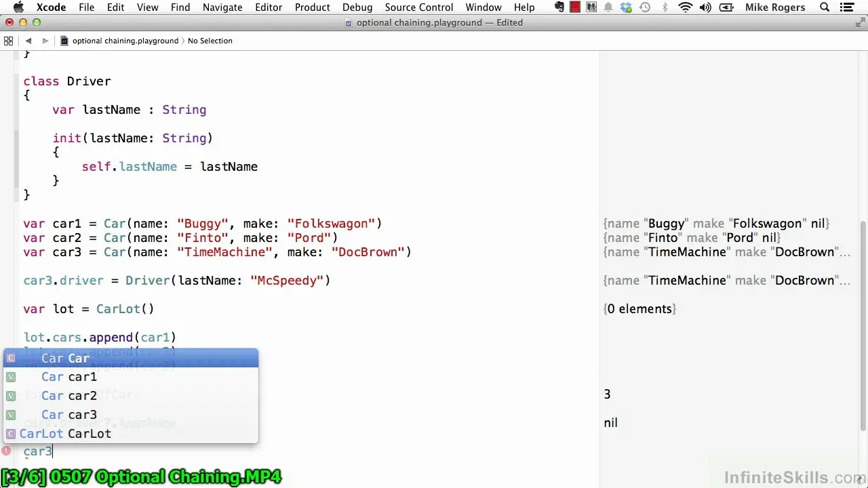
Task: Click the '{0 elements}' result value
Action: (639, 309)
